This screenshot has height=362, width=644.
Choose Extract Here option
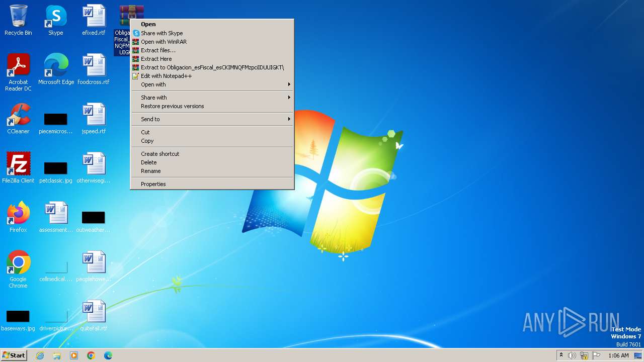point(212,59)
